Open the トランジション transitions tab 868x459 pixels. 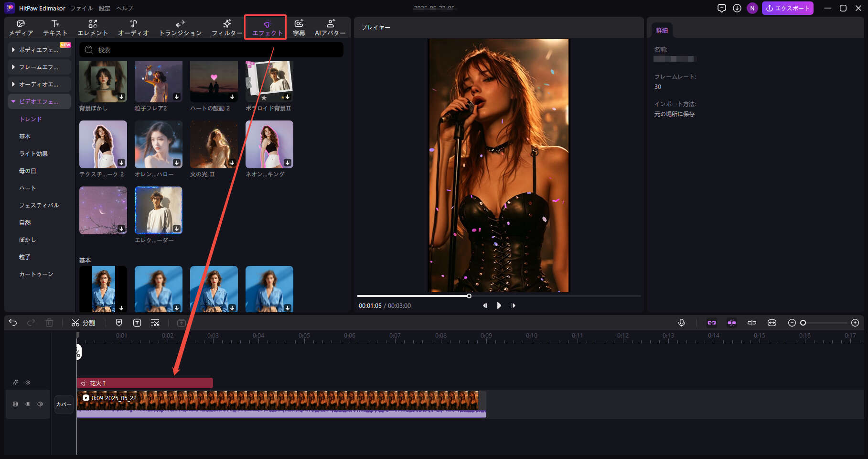[180, 28]
